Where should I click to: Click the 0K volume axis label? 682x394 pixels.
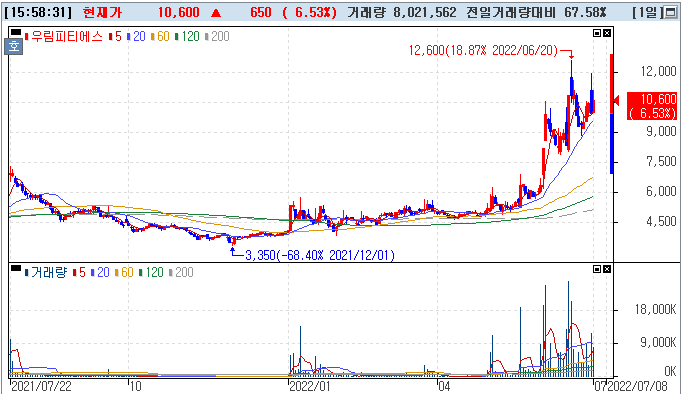tap(670, 371)
